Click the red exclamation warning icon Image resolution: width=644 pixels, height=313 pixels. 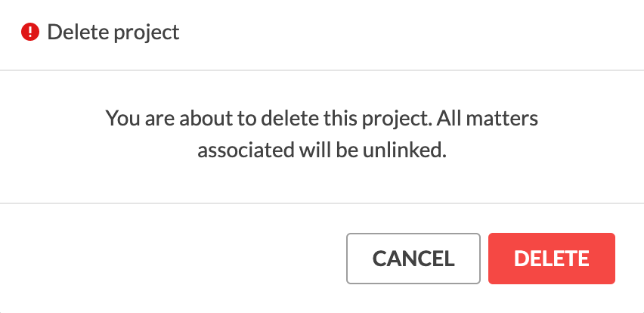pos(30,32)
